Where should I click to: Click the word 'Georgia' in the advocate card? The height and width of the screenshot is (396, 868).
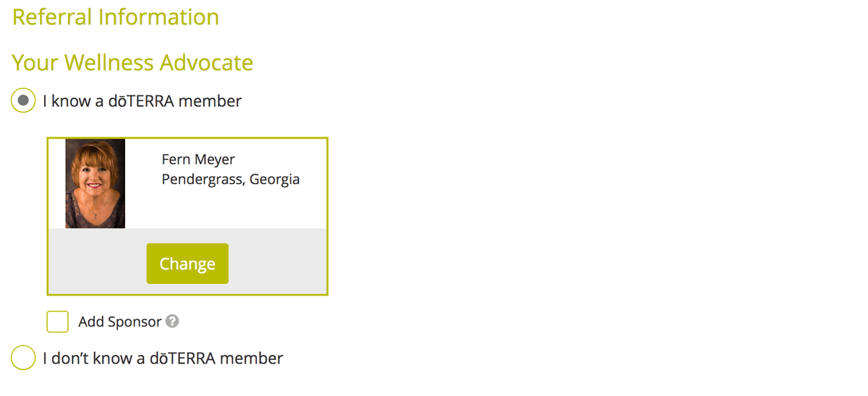tap(274, 179)
